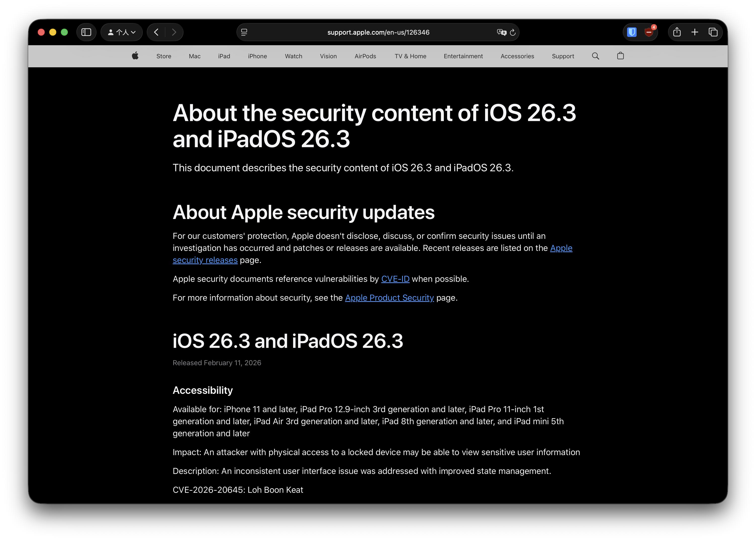Show the tab overview
756x541 pixels.
point(713,32)
